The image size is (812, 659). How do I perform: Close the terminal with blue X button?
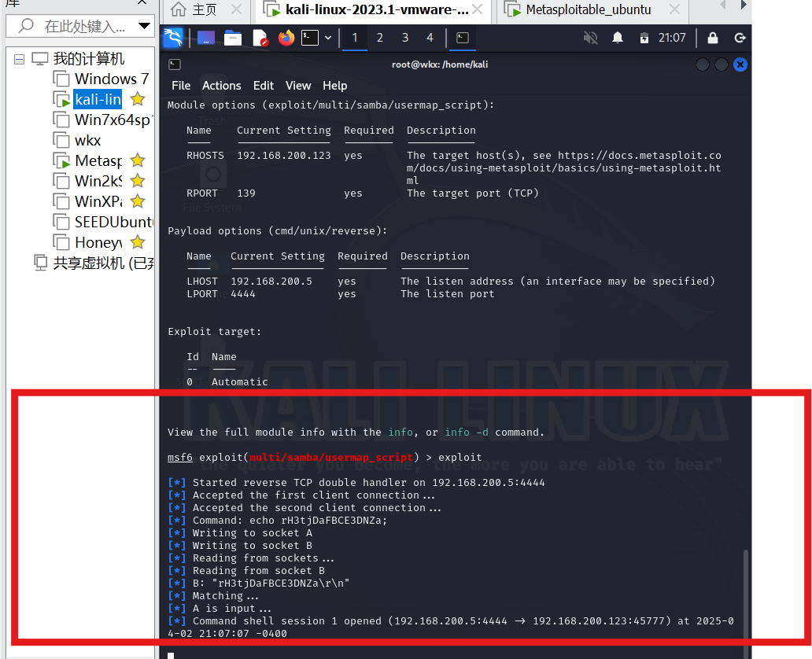tap(740, 64)
